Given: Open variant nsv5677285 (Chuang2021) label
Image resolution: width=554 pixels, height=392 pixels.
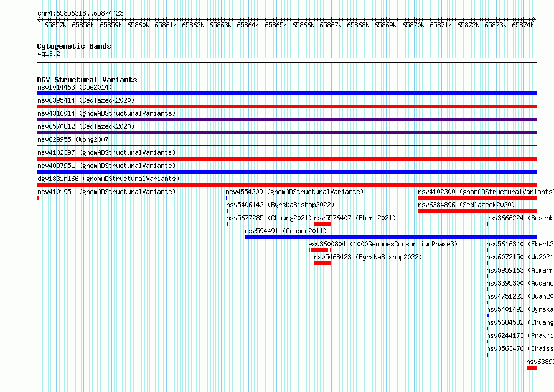Looking at the screenshot, I should [x=270, y=218].
